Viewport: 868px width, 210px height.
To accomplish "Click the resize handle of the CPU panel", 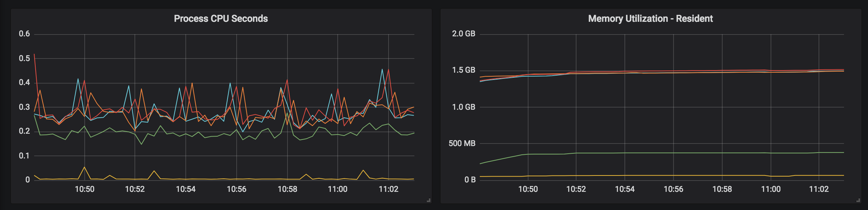I will (x=429, y=200).
